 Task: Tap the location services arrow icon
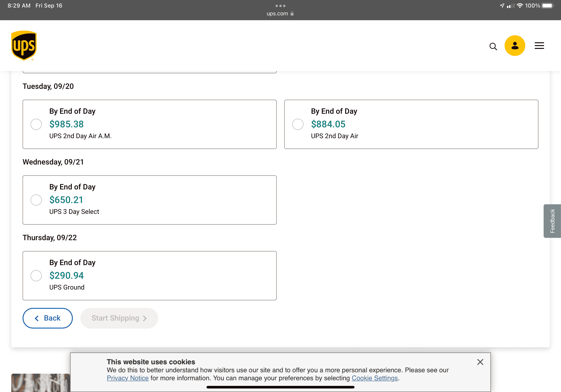coord(502,6)
